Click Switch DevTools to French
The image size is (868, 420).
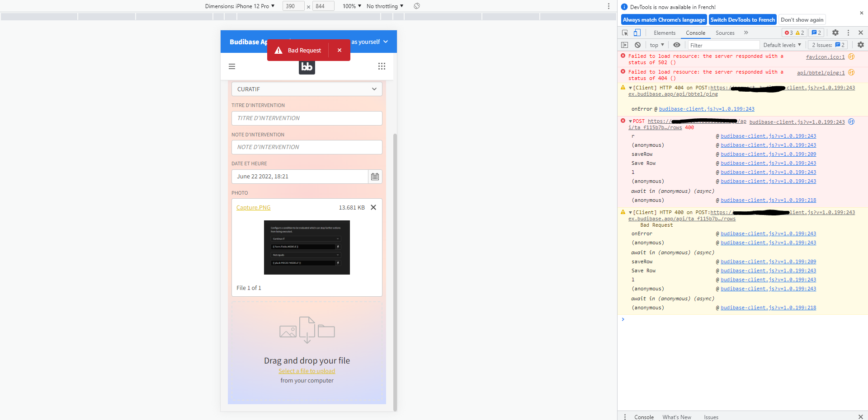tap(742, 19)
